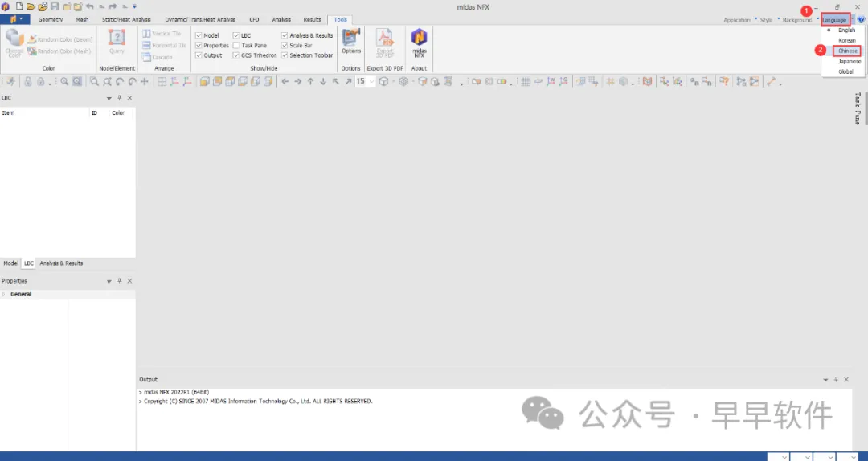Open the Background dropdown at top right
868x461 pixels.
tap(800, 20)
